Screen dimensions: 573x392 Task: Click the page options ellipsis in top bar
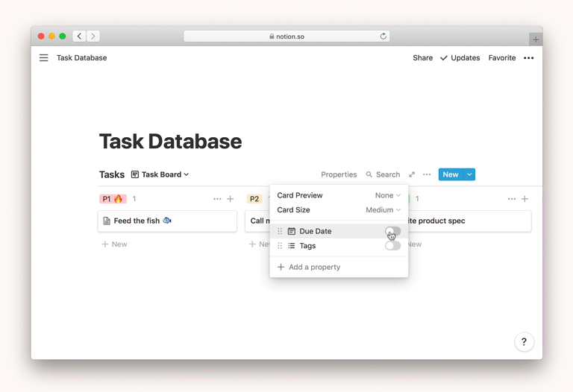(x=528, y=58)
